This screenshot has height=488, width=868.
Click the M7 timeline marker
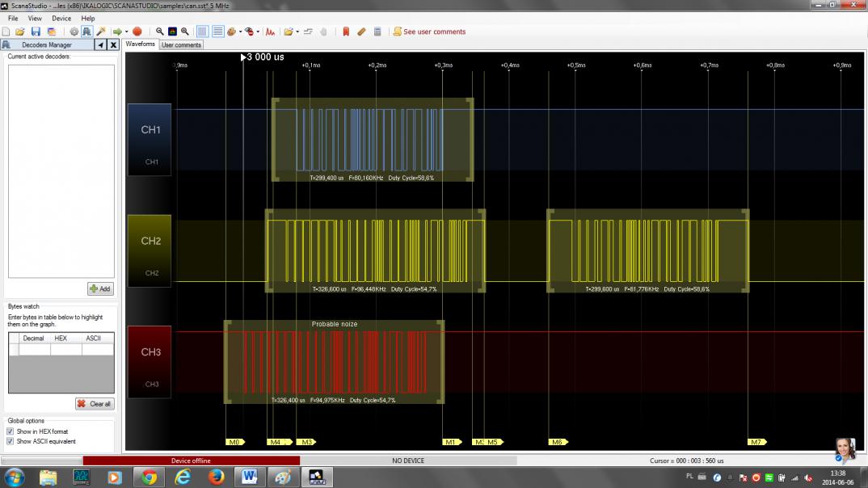(757, 442)
